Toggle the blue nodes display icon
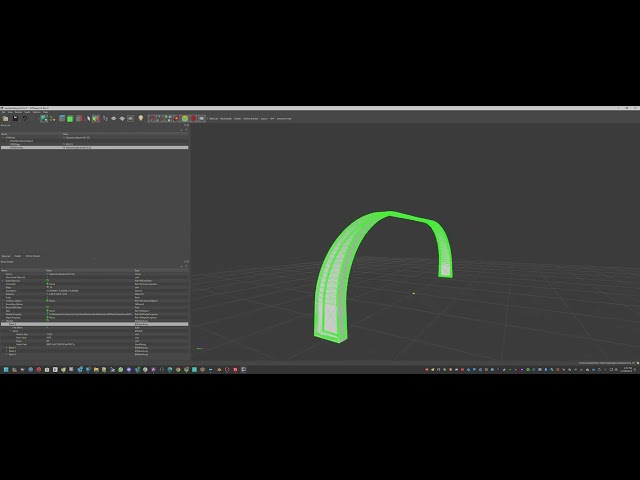Viewport: 640px width, 480px height. point(168,118)
